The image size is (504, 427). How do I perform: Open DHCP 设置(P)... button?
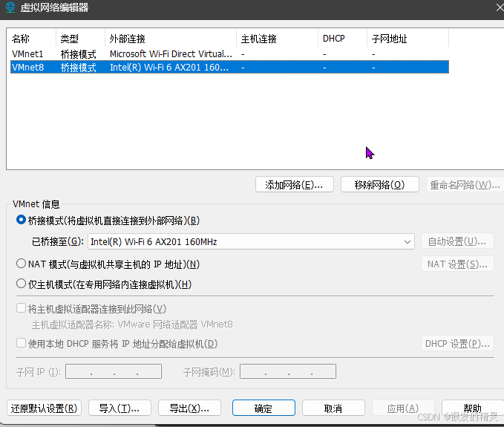pyautogui.click(x=457, y=343)
